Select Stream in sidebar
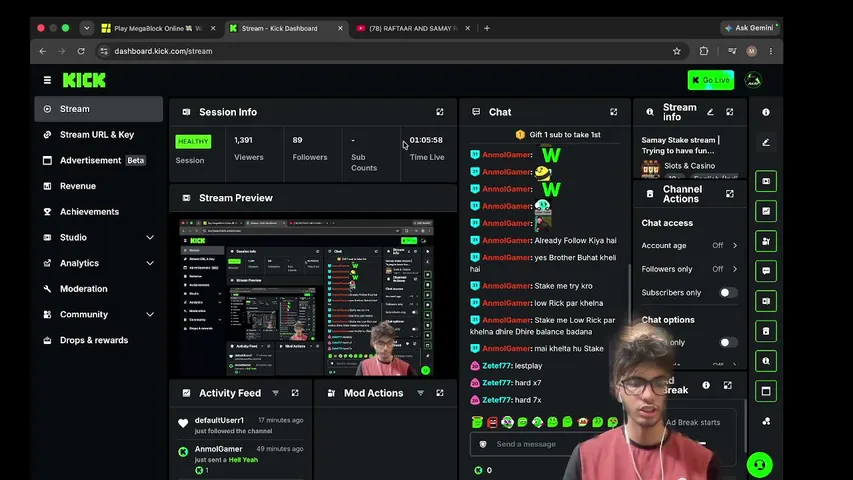 click(x=98, y=109)
